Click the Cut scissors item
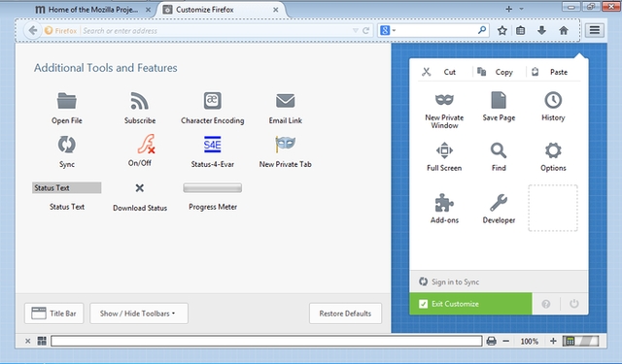 click(x=439, y=72)
